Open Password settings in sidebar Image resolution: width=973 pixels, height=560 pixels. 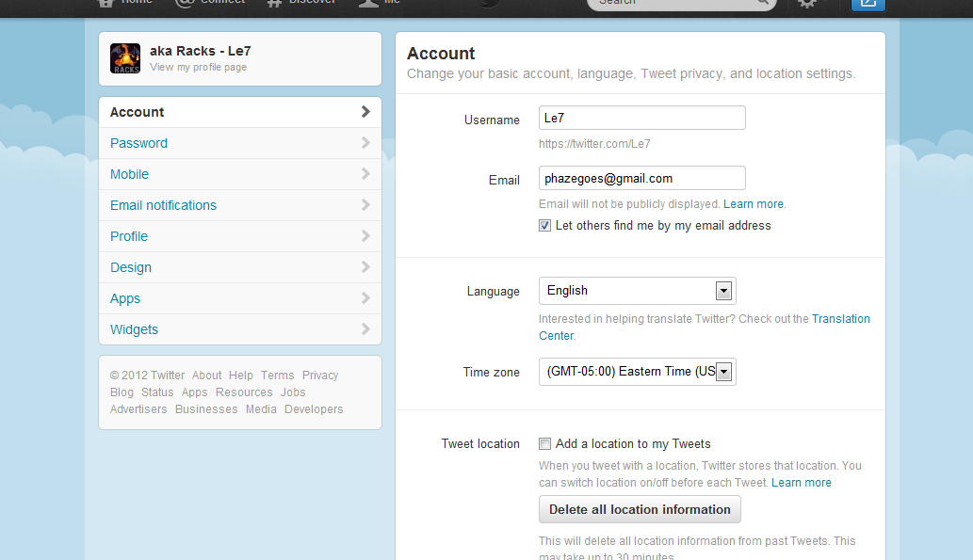(240, 143)
